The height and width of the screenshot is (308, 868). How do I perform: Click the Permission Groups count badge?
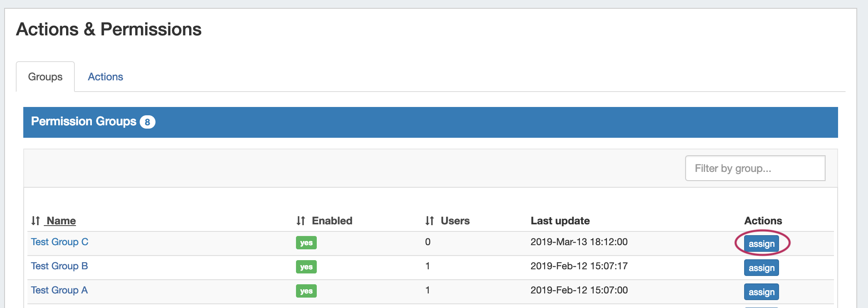coord(147,122)
